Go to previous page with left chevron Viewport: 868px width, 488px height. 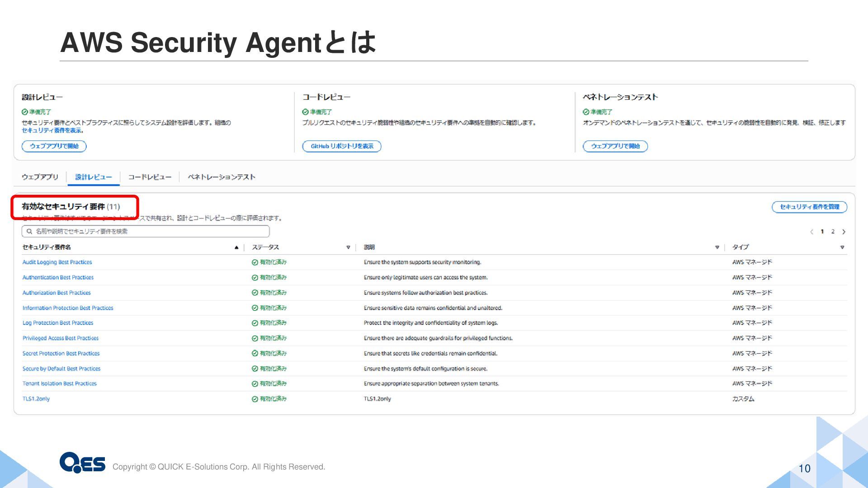(811, 232)
